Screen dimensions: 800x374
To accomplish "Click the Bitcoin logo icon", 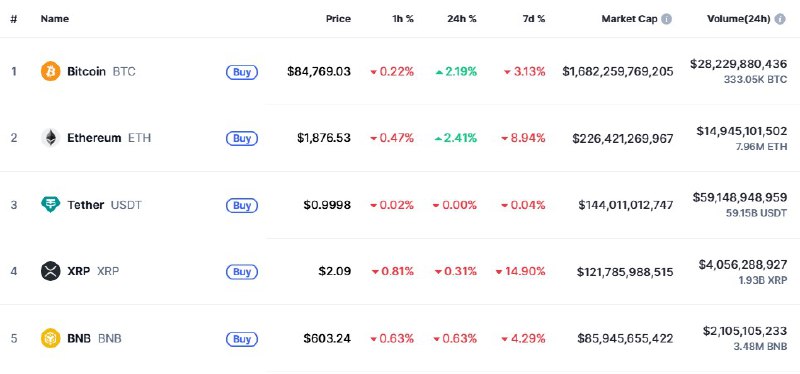I will coord(51,71).
